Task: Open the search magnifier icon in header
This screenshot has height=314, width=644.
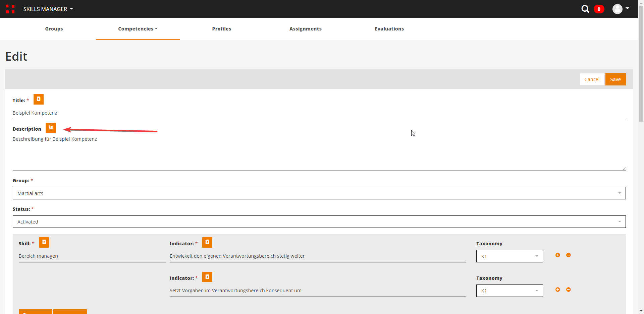Action: coord(585,9)
